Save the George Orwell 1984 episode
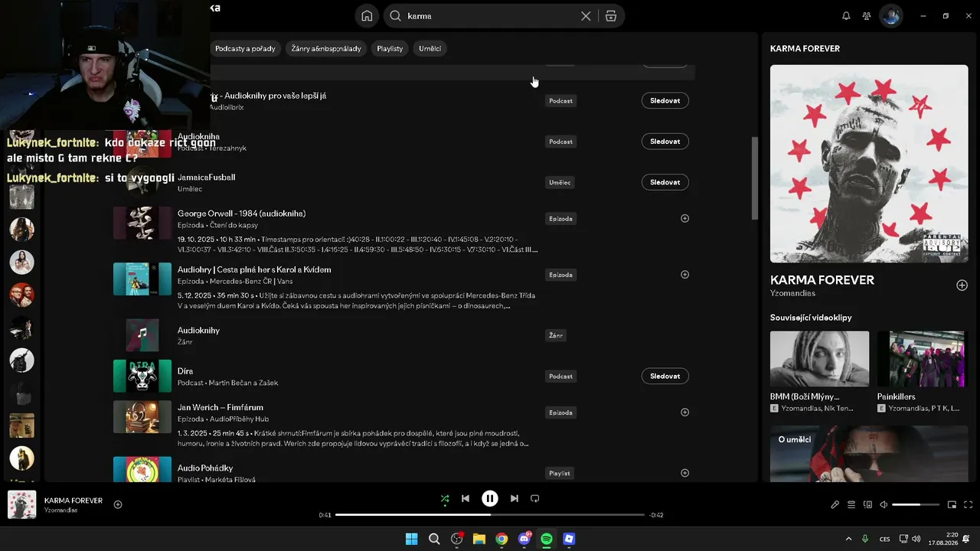The width and height of the screenshot is (980, 551). point(685,218)
